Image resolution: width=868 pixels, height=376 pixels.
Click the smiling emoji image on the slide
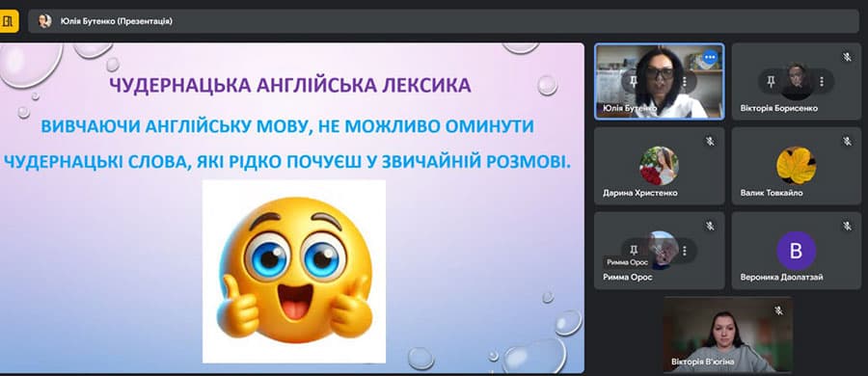click(294, 271)
